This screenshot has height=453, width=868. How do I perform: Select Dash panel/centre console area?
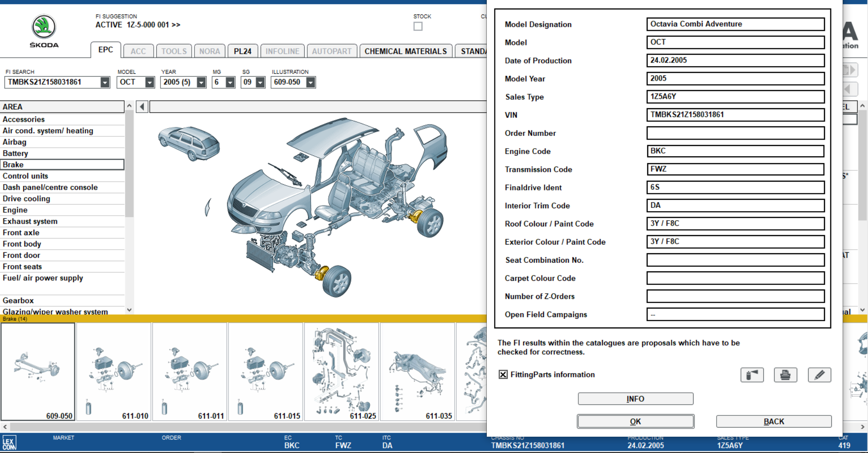coord(62,188)
